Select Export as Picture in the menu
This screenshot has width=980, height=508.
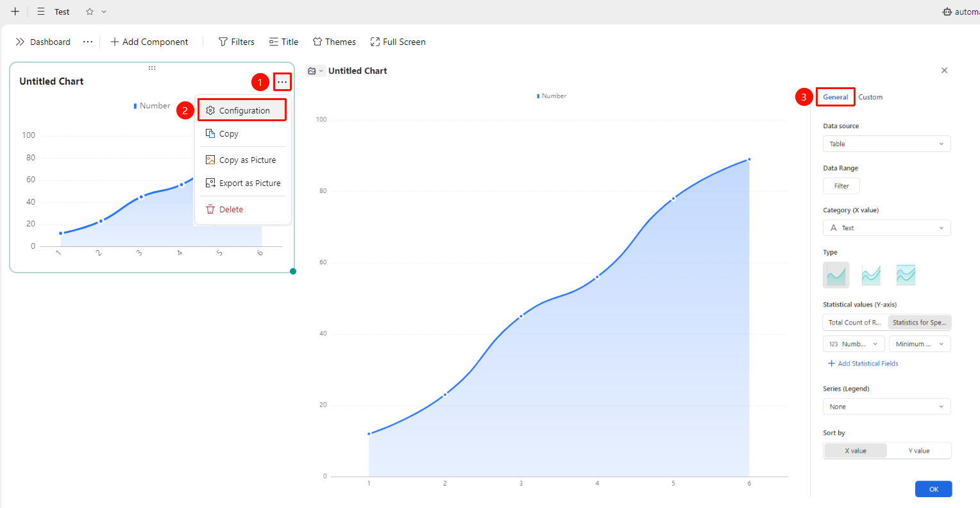point(242,183)
